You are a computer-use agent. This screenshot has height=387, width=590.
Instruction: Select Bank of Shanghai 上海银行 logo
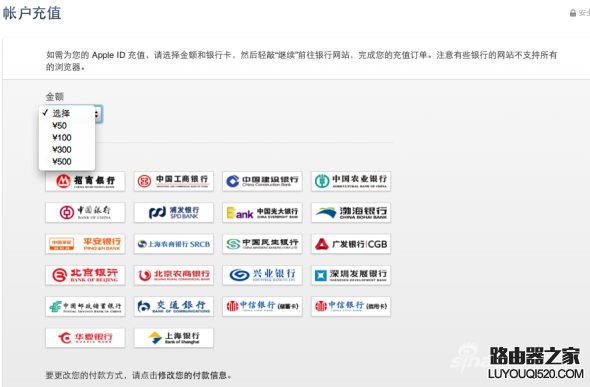174,338
